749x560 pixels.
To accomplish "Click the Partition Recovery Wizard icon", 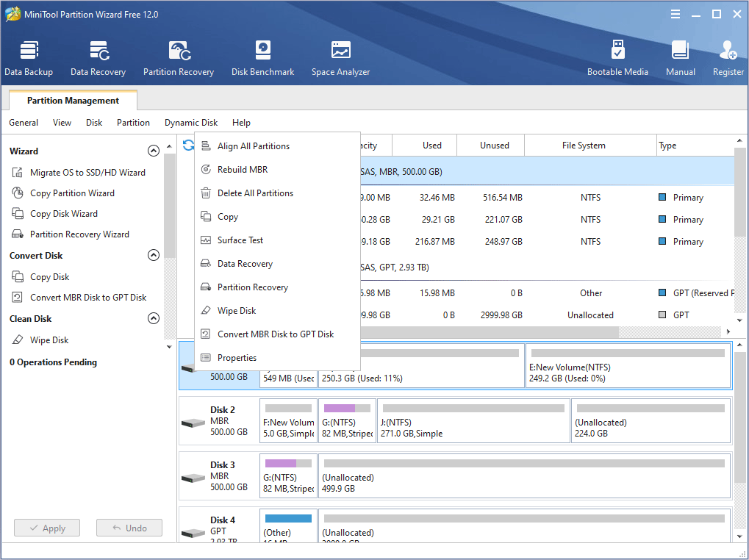I will [x=18, y=234].
